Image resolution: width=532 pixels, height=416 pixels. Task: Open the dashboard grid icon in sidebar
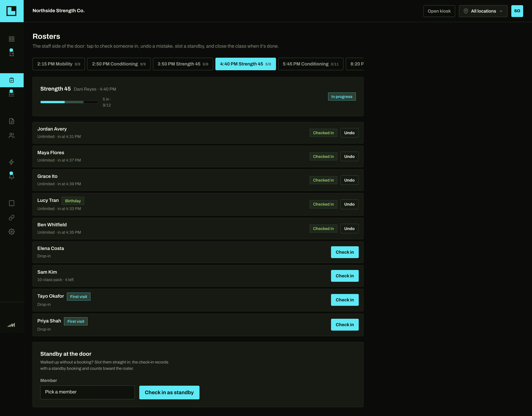11,39
